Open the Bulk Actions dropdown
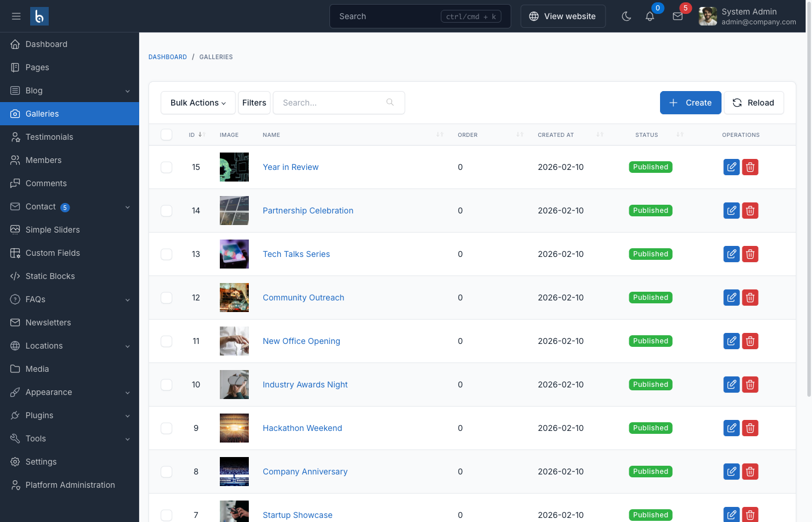 point(198,103)
